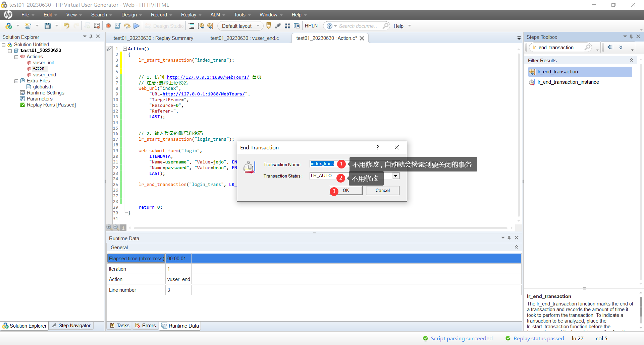Click the red Record button in the toolbar
Screen dimensions: 644x345
(x=108, y=26)
